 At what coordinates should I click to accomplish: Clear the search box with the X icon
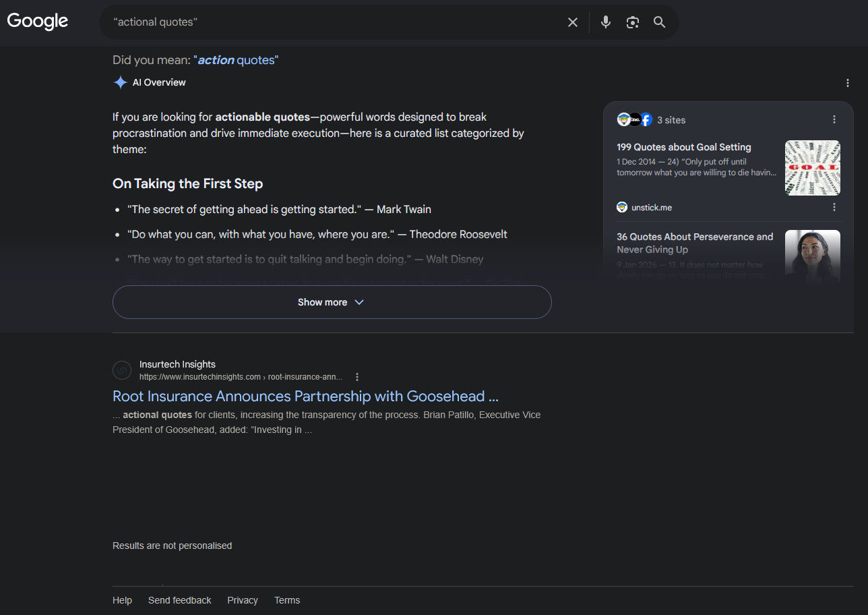point(573,22)
